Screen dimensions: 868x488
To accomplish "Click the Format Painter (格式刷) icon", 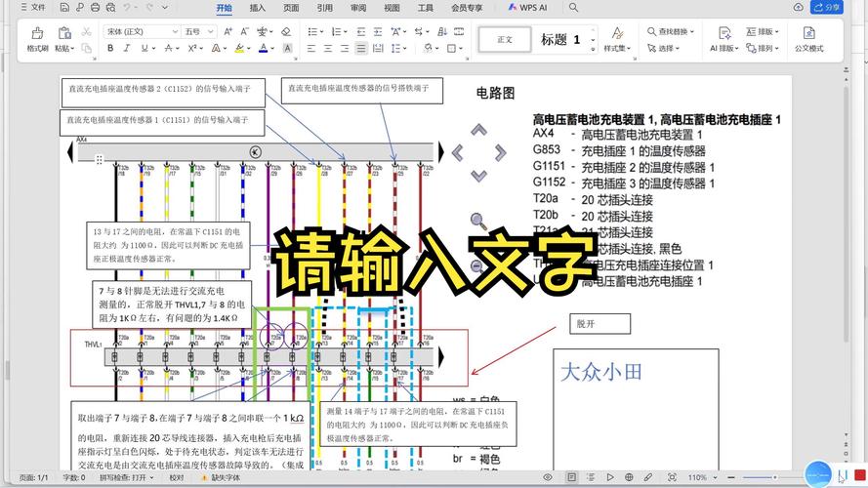I will pos(38,33).
